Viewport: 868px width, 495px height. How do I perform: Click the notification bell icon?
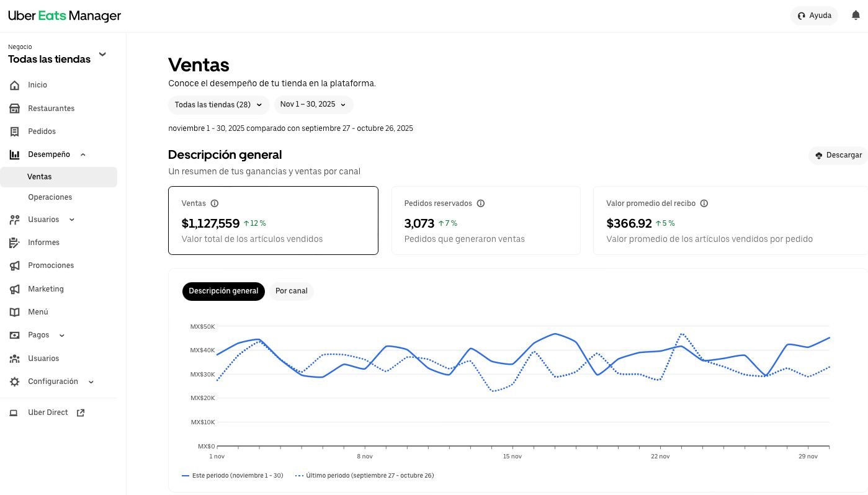tap(856, 16)
